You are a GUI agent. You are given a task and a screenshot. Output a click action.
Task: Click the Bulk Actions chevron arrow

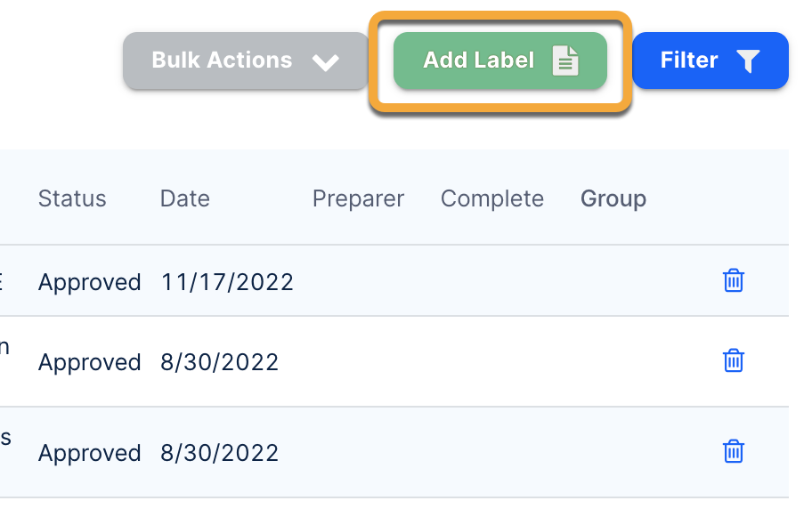click(x=326, y=62)
